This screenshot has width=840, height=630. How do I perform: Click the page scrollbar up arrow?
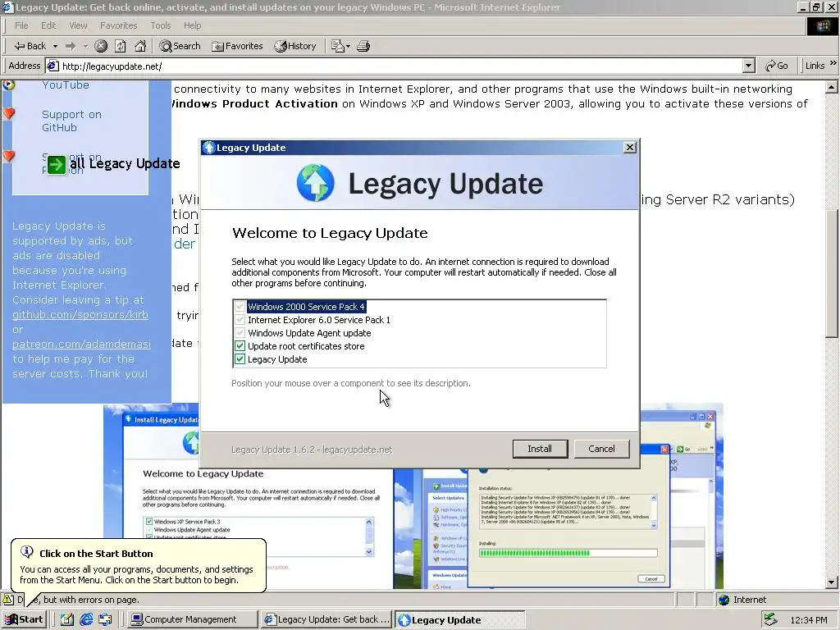pos(832,86)
